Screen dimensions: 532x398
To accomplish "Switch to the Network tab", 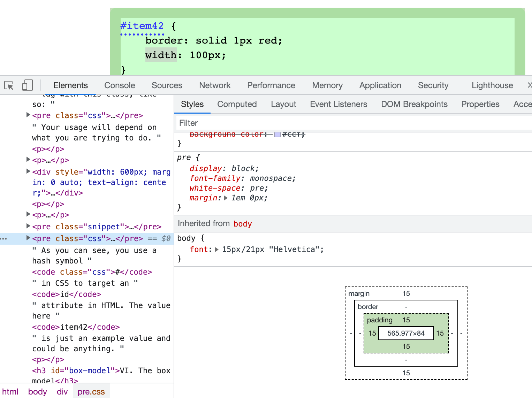I will coord(215,85).
